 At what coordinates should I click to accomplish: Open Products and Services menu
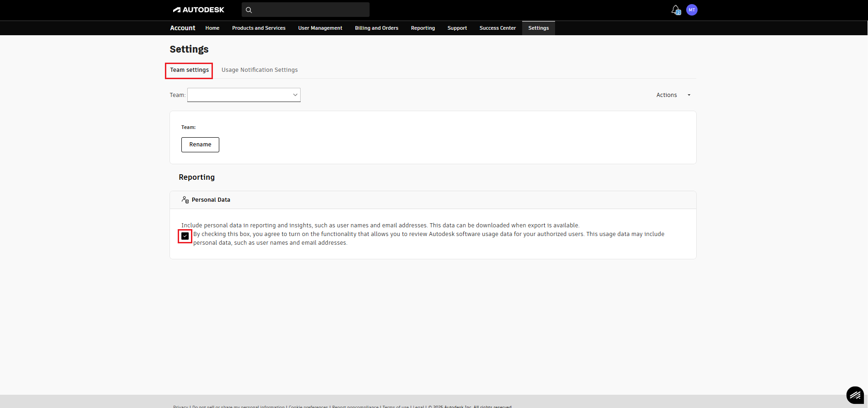tap(259, 28)
